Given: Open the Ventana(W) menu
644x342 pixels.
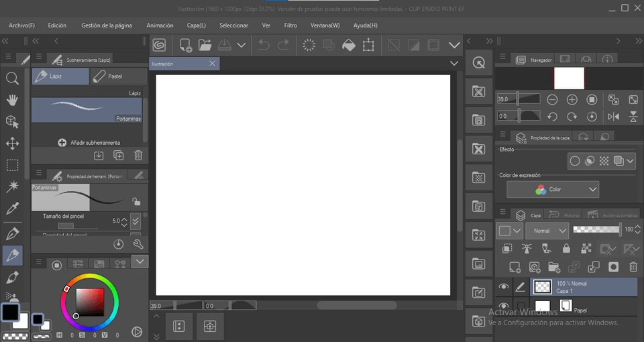Looking at the screenshot, I should click(325, 25).
